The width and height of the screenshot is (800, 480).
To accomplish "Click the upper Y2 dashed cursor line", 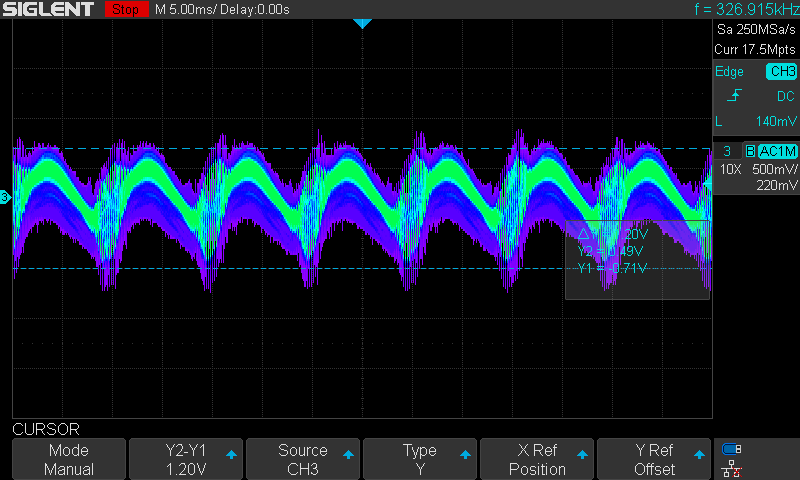I will [361, 148].
